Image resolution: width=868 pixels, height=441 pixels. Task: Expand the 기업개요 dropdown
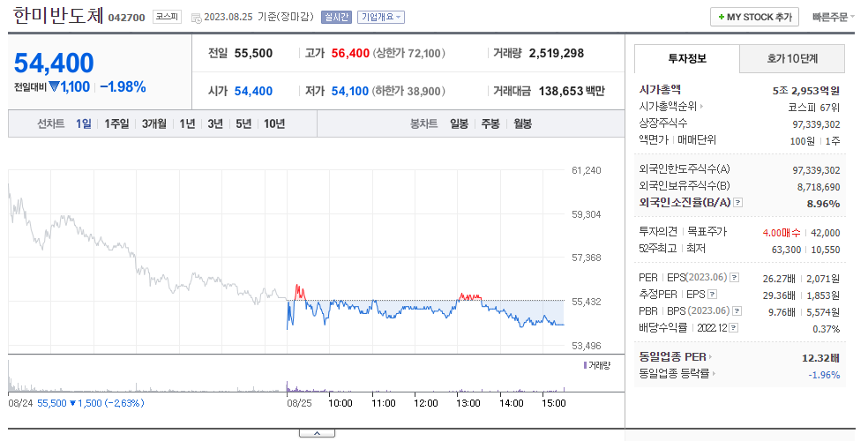pyautogui.click(x=381, y=17)
